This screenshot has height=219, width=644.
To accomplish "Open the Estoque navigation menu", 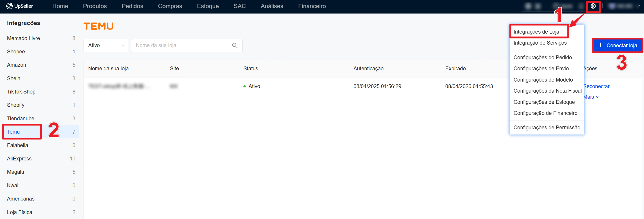I will [208, 6].
